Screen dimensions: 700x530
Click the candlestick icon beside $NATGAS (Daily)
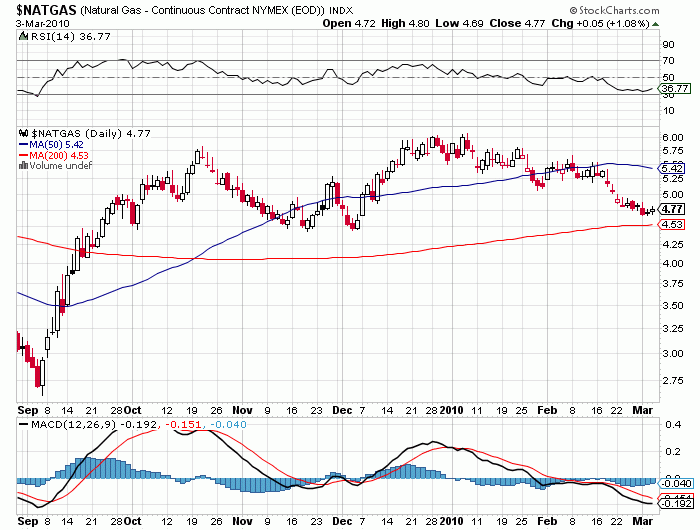tap(23, 132)
